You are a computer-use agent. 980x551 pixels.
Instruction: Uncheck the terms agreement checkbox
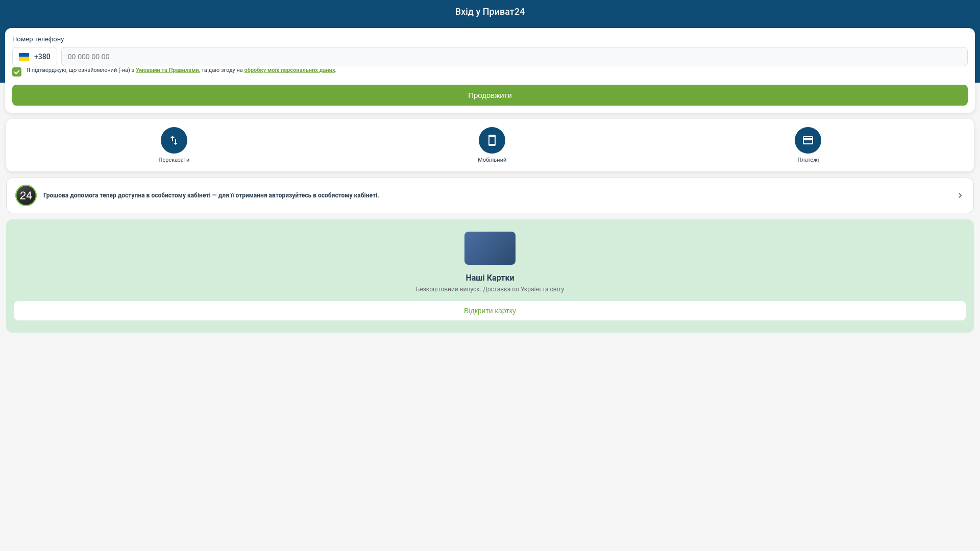point(17,72)
